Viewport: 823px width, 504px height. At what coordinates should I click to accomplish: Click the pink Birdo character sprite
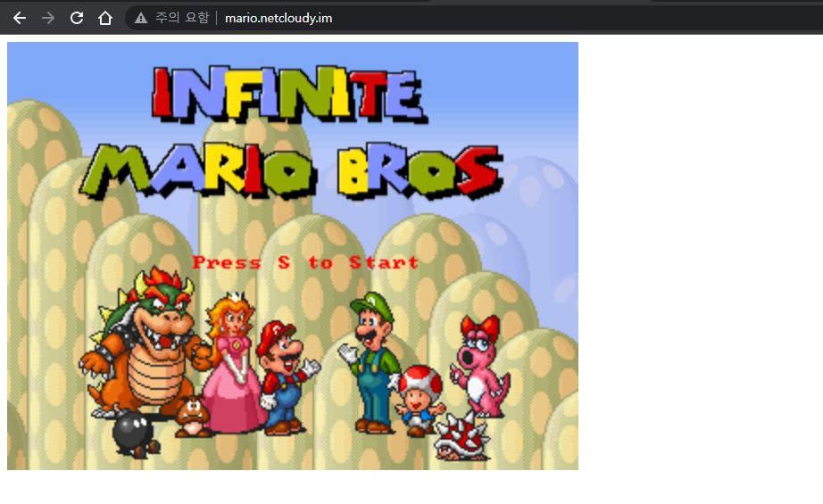(478, 366)
